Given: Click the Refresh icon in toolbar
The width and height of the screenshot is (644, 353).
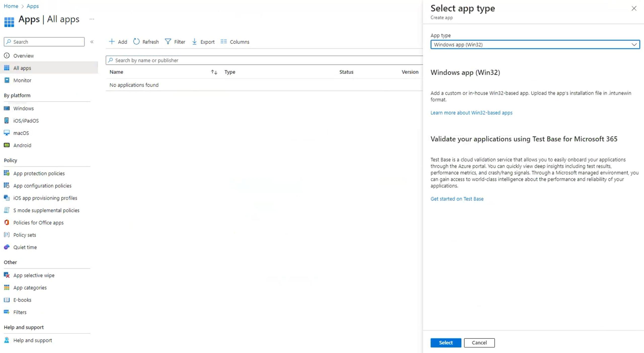Looking at the screenshot, I should [x=136, y=42].
